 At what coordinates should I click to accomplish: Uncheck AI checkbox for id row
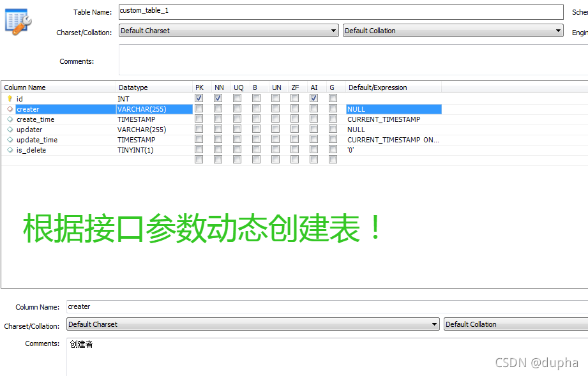tap(314, 98)
